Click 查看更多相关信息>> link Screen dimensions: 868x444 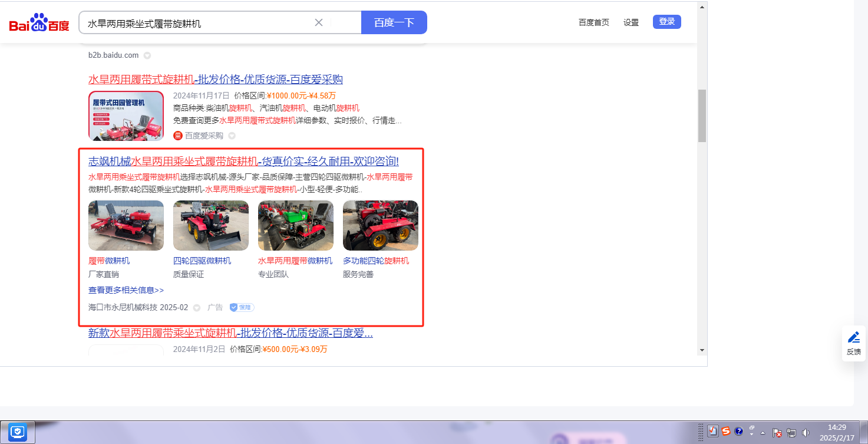[x=126, y=290]
